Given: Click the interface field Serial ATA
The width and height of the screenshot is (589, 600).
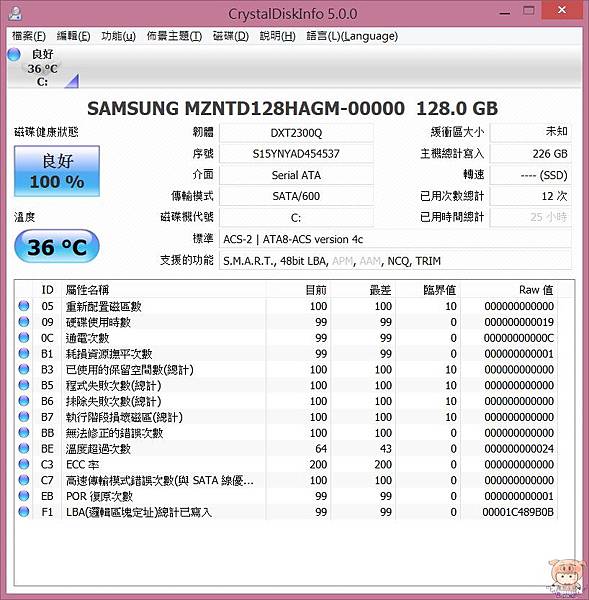Looking at the screenshot, I should [x=296, y=175].
